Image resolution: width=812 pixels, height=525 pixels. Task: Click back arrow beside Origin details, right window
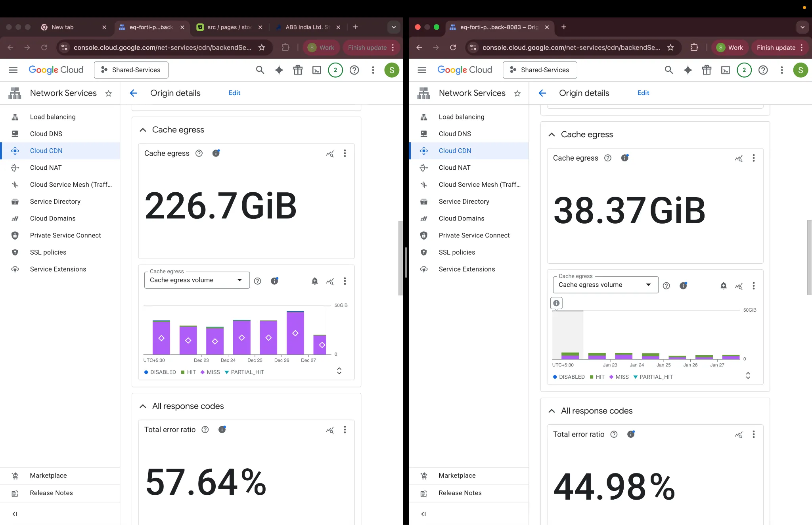542,93
